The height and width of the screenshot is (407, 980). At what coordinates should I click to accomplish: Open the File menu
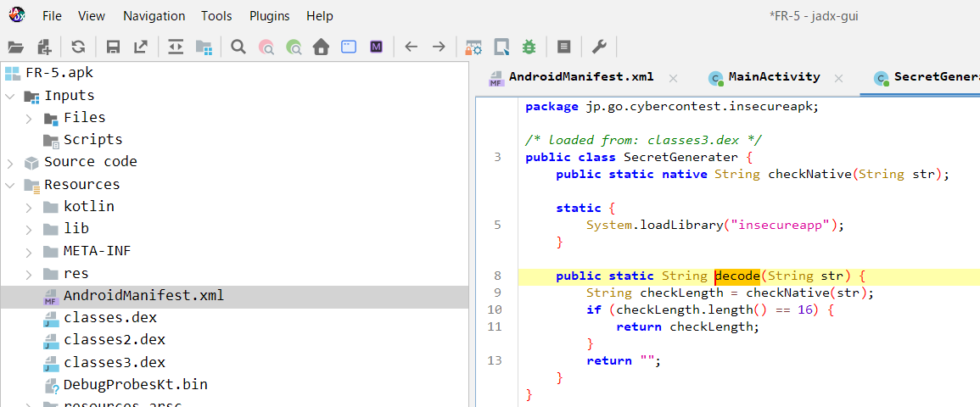coord(52,16)
